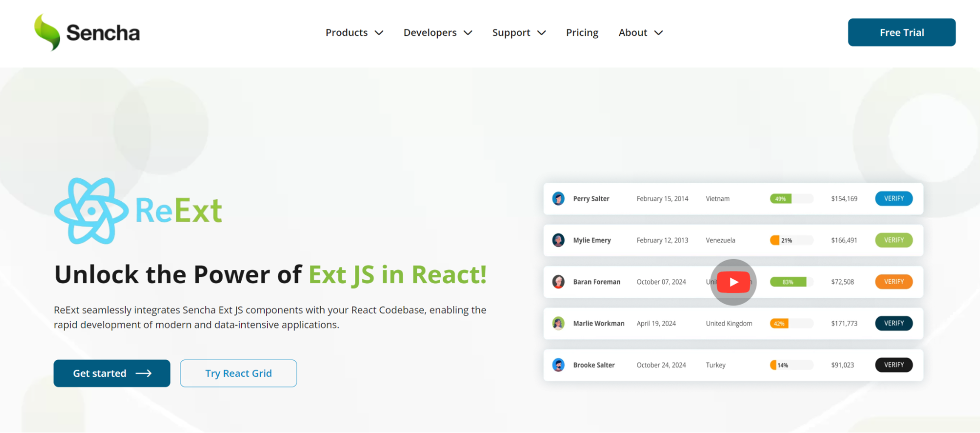Click the amount '$171,773'
Screen dimensions: 980x433
[x=844, y=324]
